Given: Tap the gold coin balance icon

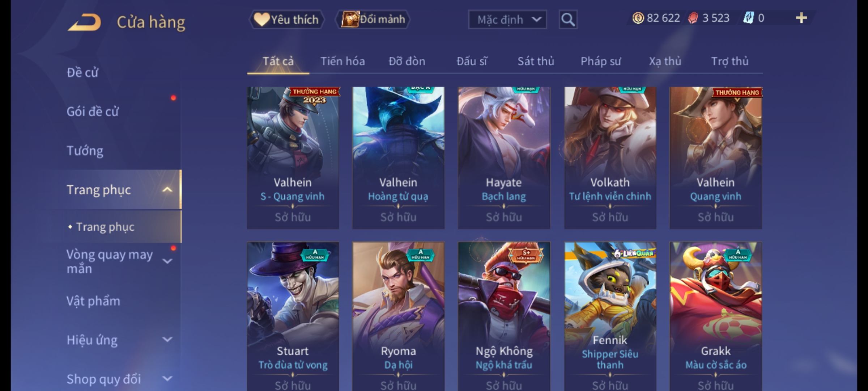Looking at the screenshot, I should [638, 18].
